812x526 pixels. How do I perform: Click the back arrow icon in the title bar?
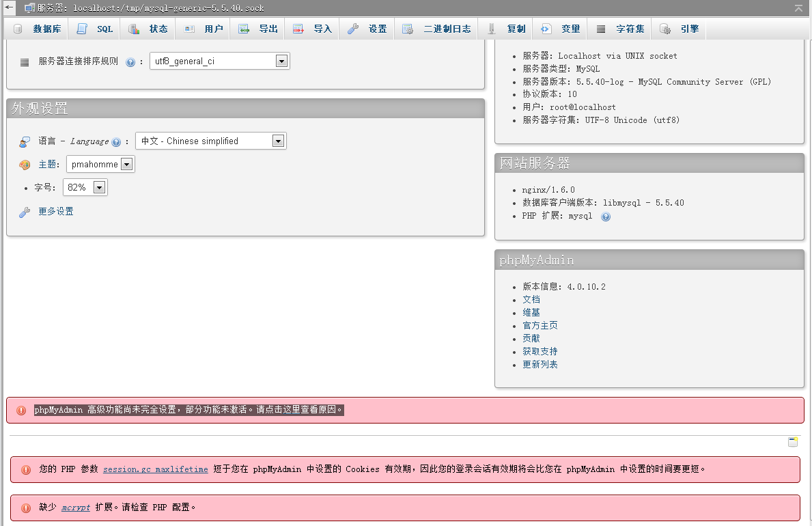(x=9, y=8)
